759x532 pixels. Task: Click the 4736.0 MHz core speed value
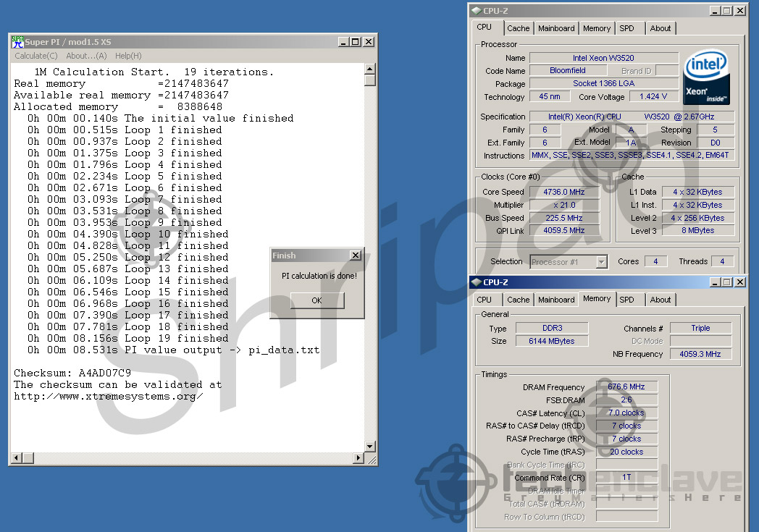tap(564, 192)
